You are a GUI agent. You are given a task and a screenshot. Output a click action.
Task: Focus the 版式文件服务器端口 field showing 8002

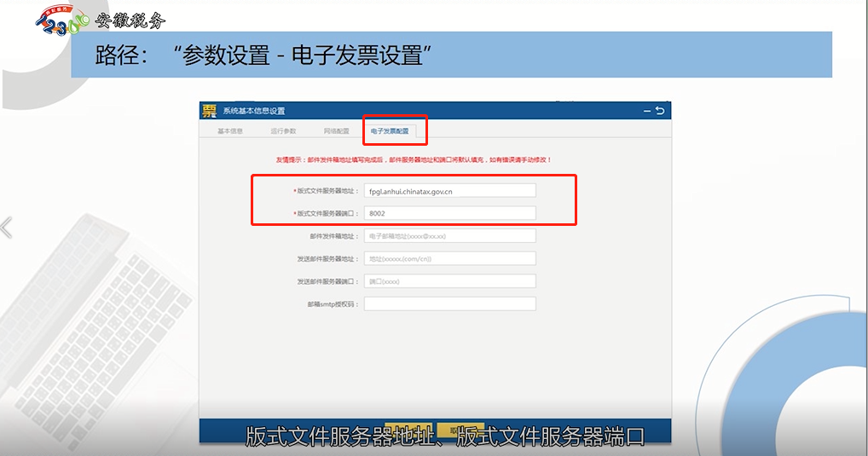(450, 213)
